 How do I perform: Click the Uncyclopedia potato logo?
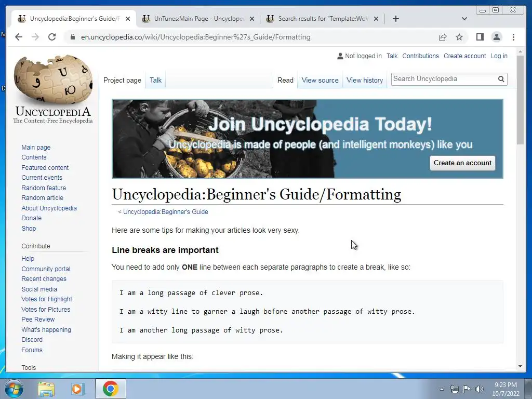point(53,89)
